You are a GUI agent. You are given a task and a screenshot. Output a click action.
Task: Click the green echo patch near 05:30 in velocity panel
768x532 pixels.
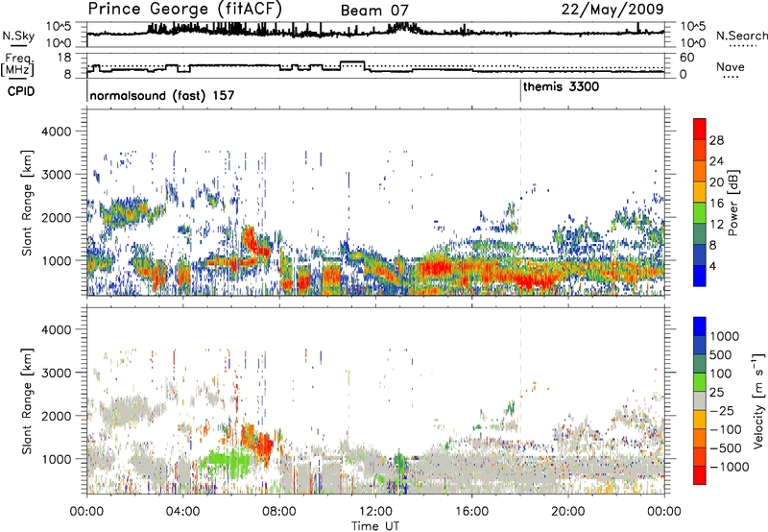228,460
